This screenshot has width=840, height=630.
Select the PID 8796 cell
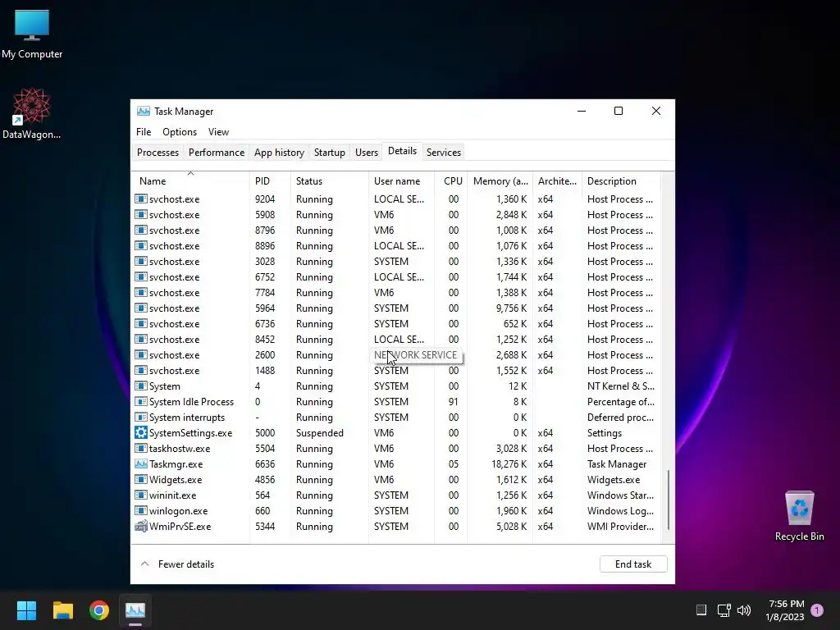coord(265,230)
